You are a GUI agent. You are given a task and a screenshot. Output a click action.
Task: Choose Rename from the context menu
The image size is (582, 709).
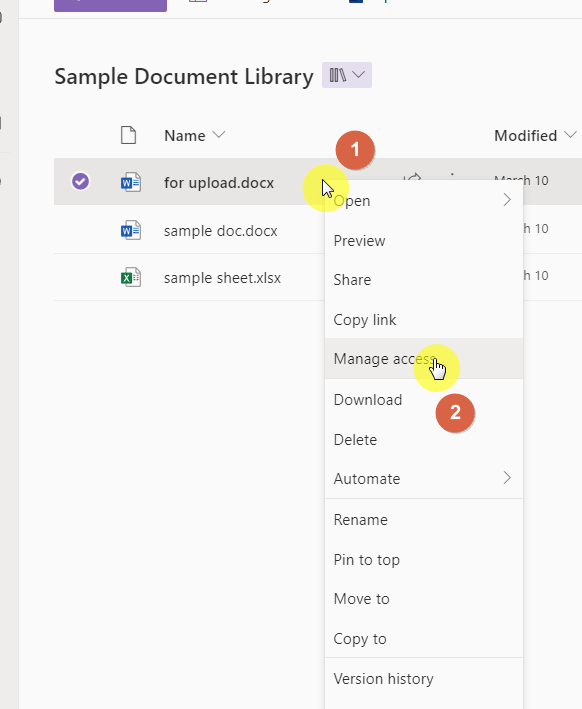coord(424,520)
